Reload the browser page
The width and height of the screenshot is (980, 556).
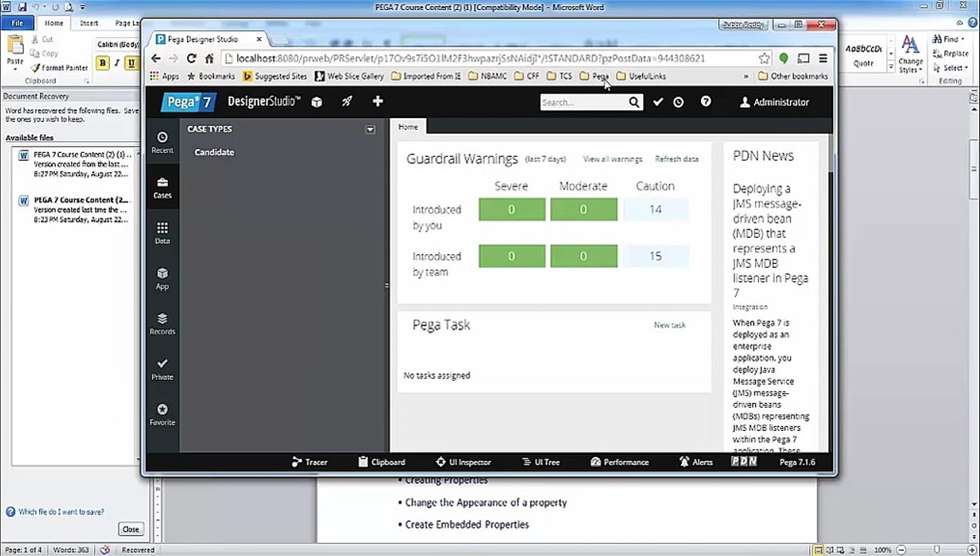tap(191, 59)
